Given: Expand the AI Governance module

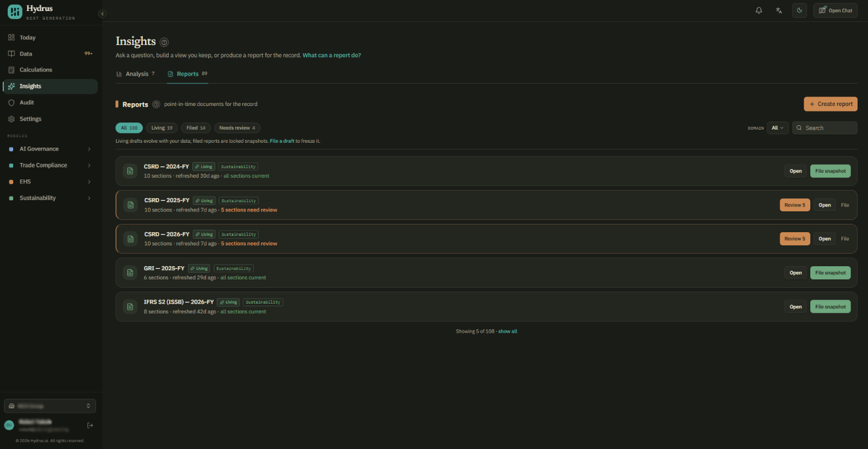Looking at the screenshot, I should coord(50,149).
